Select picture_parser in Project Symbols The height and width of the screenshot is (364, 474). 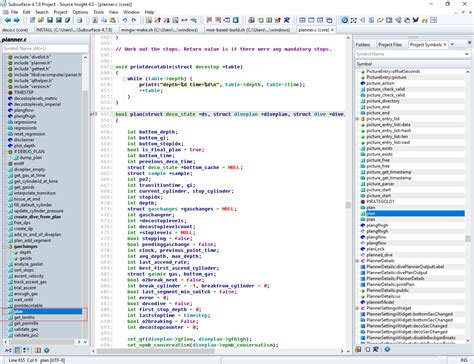(x=380, y=184)
